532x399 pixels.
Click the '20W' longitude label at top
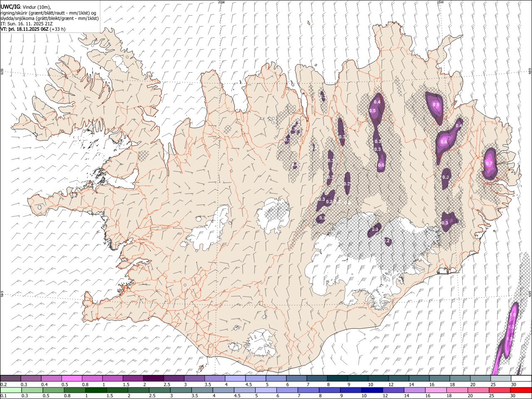coord(222,2)
